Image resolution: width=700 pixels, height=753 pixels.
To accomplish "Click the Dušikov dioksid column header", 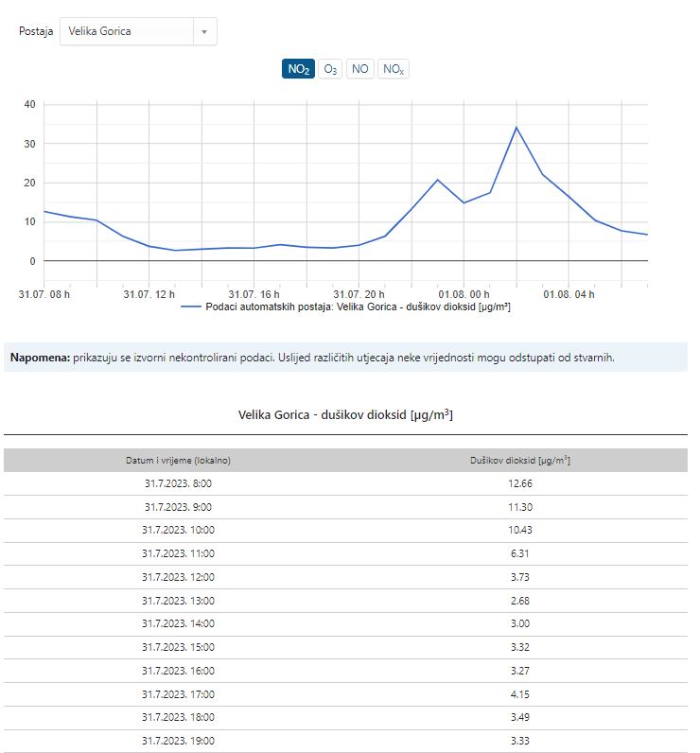I will pyautogui.click(x=519, y=461).
